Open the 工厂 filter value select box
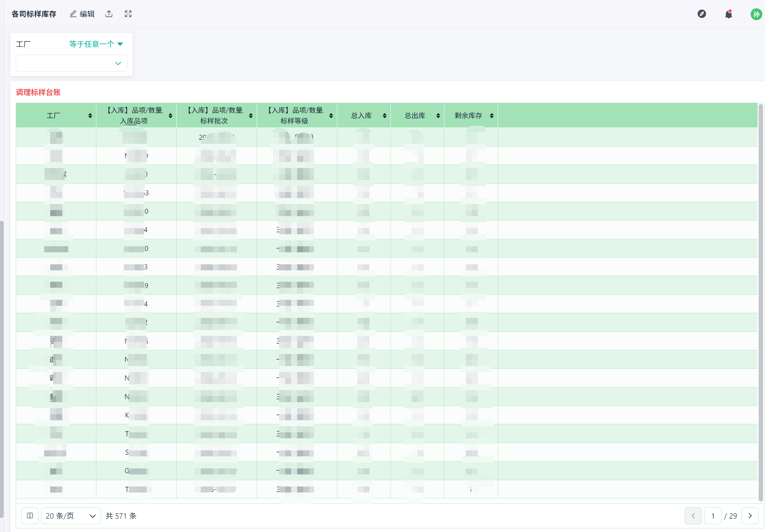This screenshot has width=765, height=532. point(71,63)
